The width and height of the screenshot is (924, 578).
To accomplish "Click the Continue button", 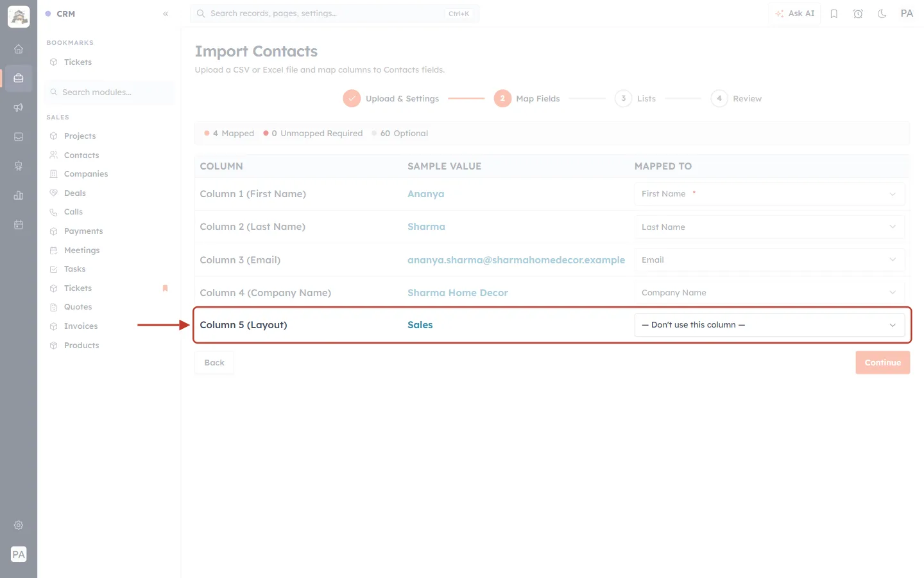I will click(882, 363).
